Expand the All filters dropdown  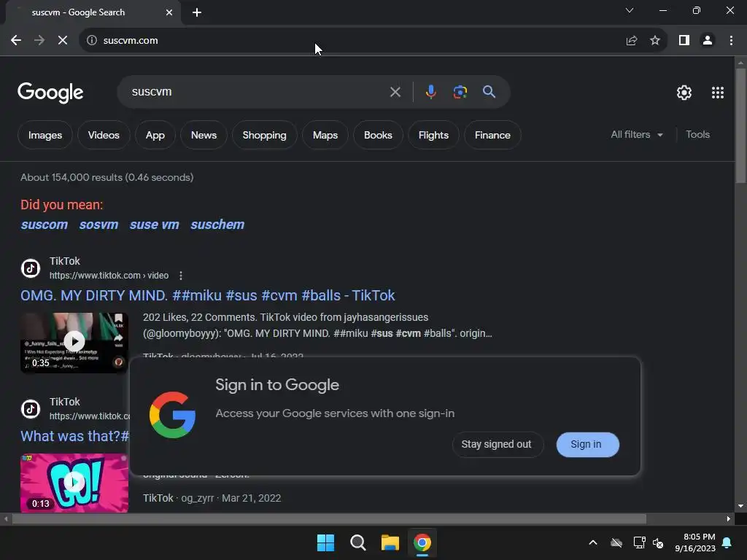pyautogui.click(x=637, y=135)
